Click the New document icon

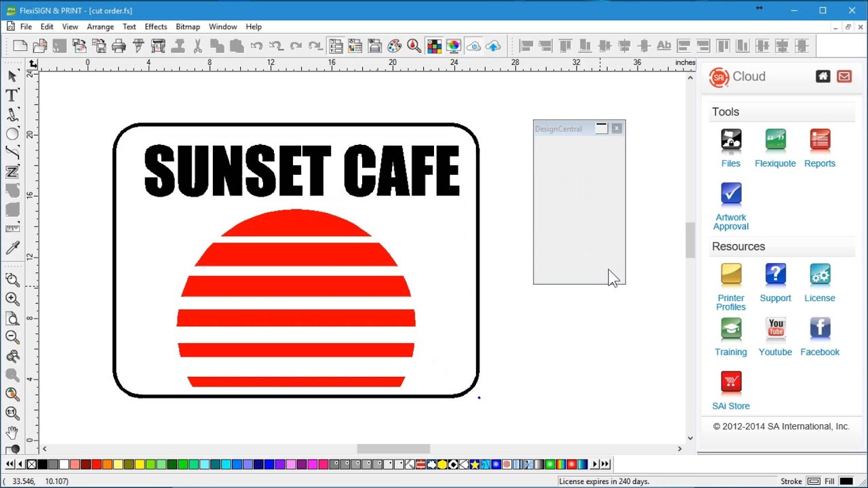point(20,46)
